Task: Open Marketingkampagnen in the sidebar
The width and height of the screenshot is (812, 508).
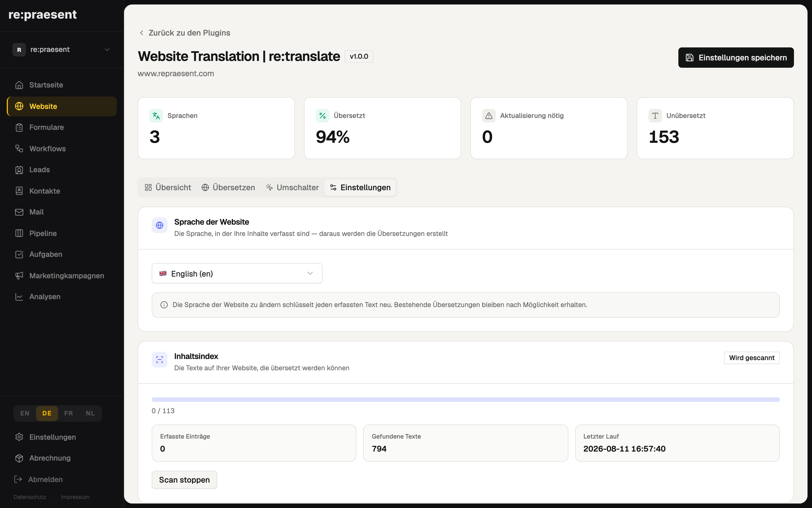Action: click(62, 275)
